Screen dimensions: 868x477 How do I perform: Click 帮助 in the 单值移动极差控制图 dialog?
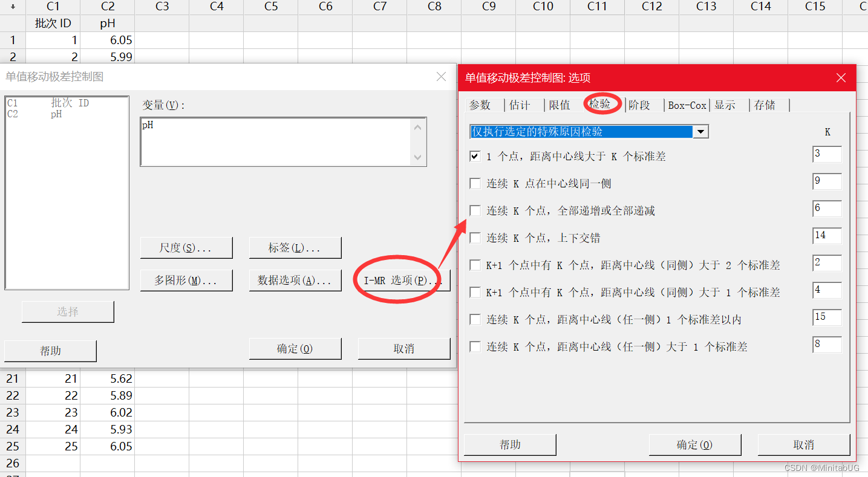(x=50, y=351)
